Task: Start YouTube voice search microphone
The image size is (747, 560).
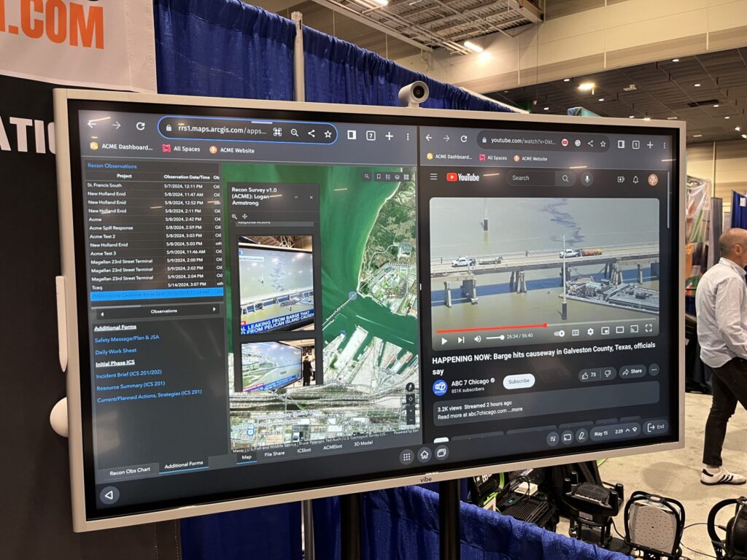Action: click(x=587, y=179)
